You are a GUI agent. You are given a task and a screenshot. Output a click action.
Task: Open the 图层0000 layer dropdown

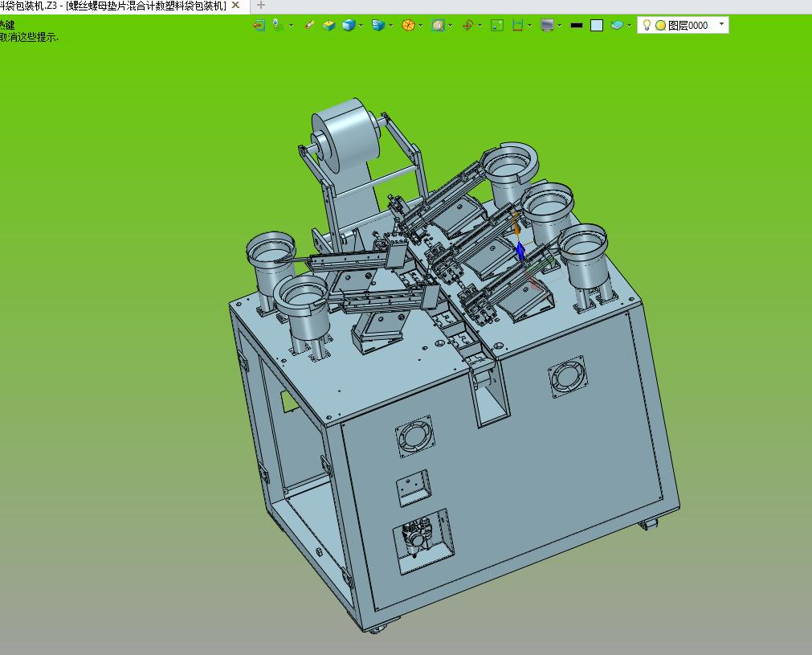(721, 24)
